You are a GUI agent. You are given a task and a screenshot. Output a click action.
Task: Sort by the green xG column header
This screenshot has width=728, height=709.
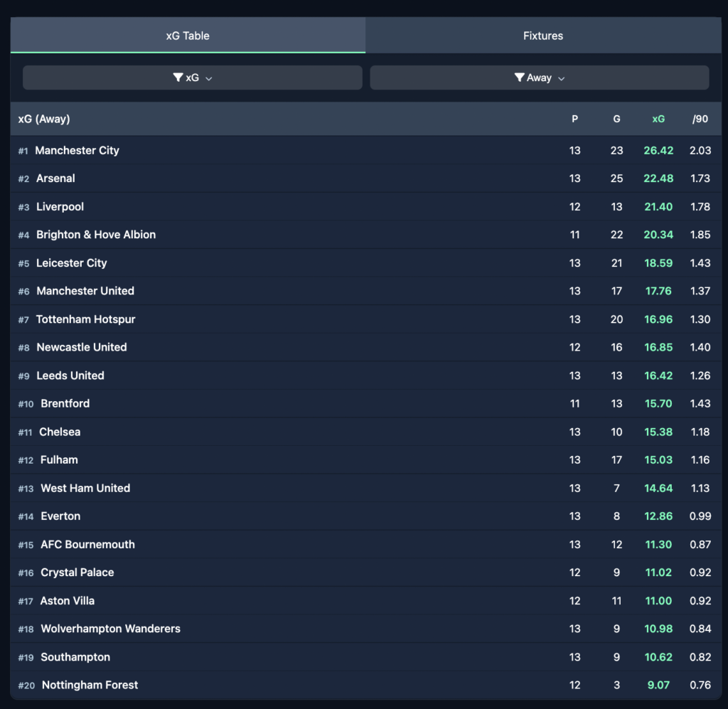pos(658,119)
